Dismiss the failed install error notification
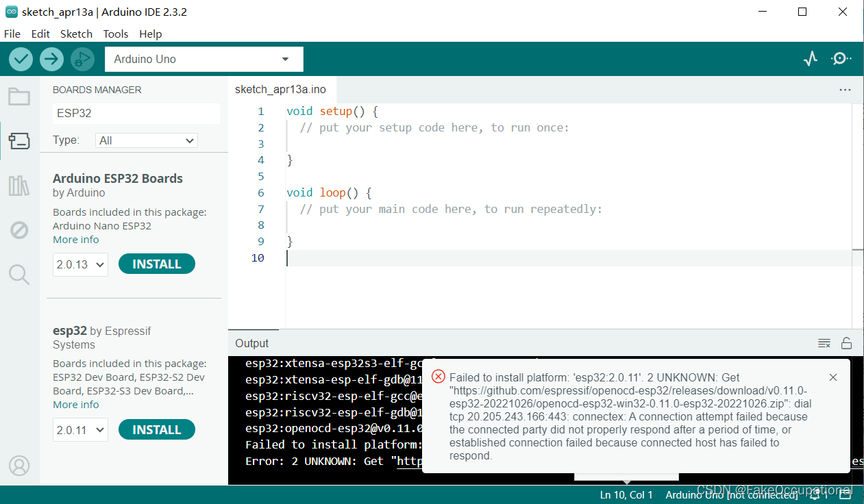The width and height of the screenshot is (864, 504). pos(833,377)
